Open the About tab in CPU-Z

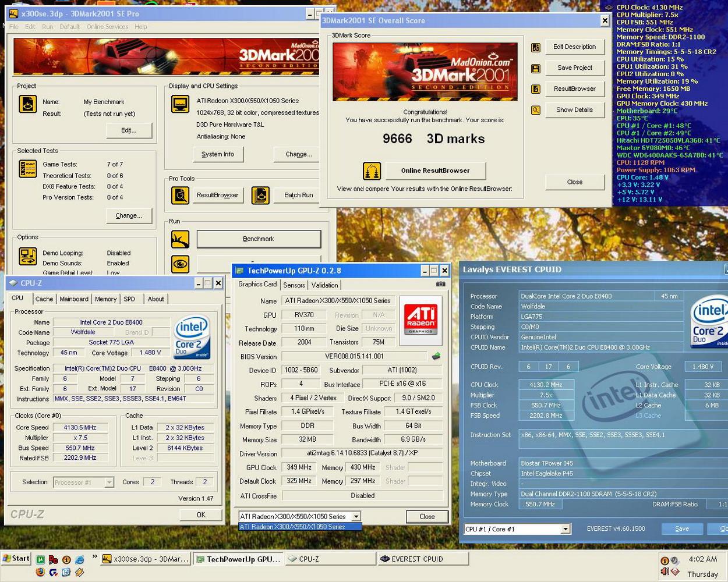pos(156,299)
